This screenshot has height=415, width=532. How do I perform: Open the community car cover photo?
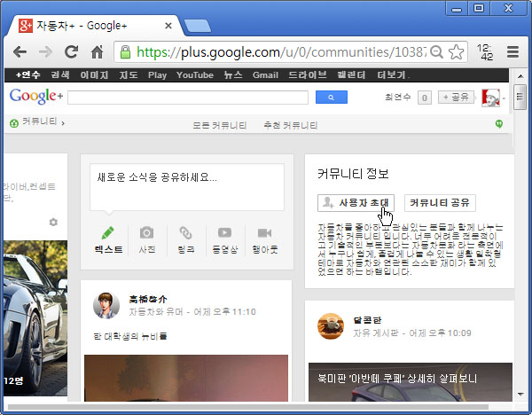[x=35, y=318]
